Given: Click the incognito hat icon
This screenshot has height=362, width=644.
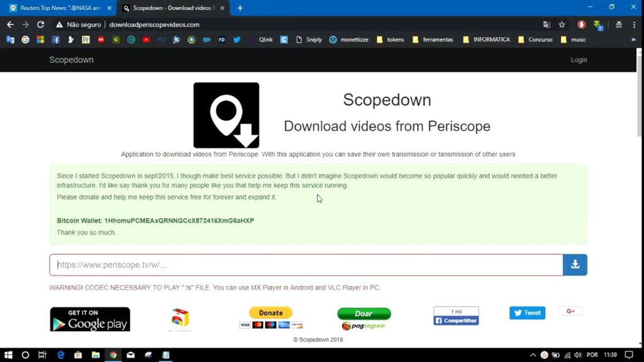Looking at the screenshot, I should click(619, 25).
